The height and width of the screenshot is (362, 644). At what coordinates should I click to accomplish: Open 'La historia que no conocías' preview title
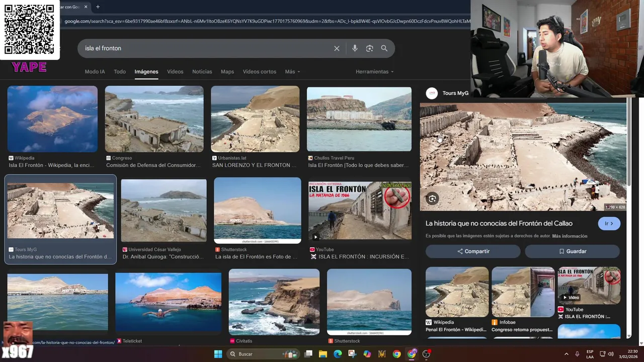click(x=499, y=223)
